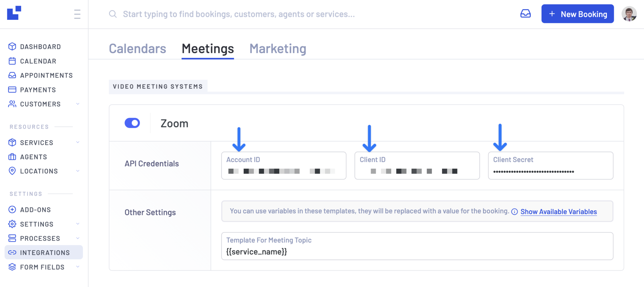644x287 pixels.
Task: Collapse the sidebar with the hamburger toggle
Action: 77,14
